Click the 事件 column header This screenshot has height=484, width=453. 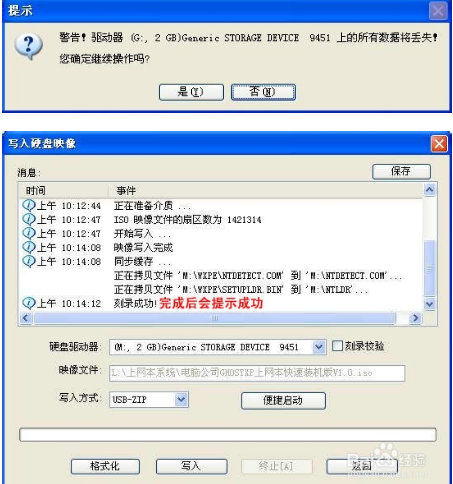(265, 191)
